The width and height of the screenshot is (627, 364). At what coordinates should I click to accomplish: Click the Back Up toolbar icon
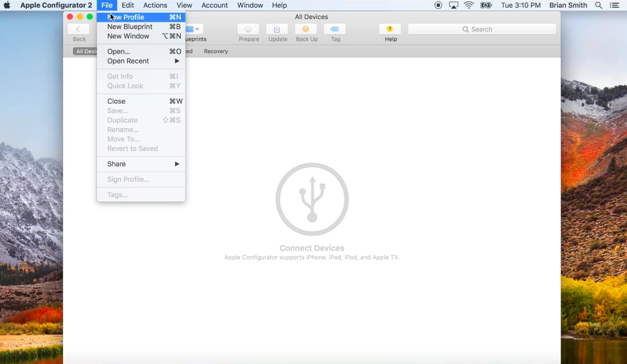[x=306, y=29]
